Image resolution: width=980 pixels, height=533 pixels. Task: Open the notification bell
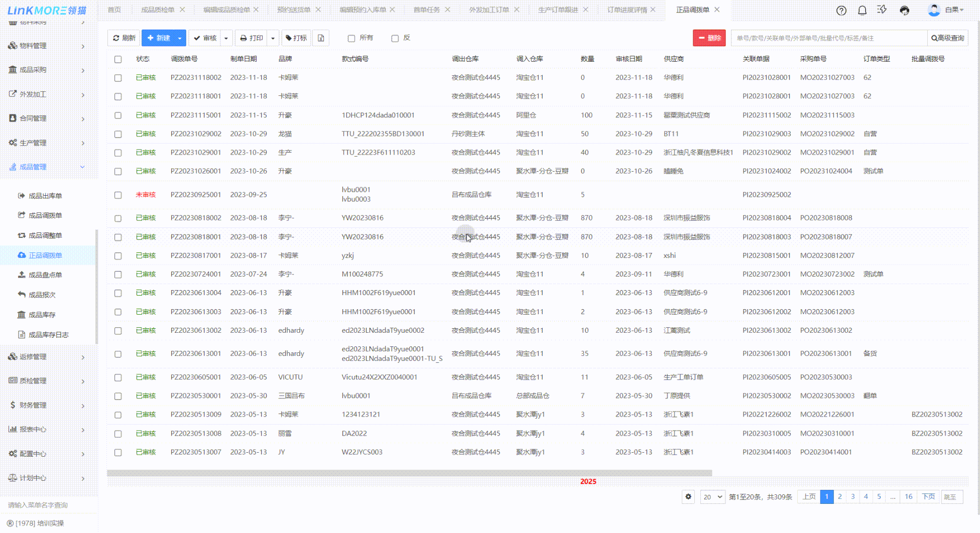(x=862, y=11)
